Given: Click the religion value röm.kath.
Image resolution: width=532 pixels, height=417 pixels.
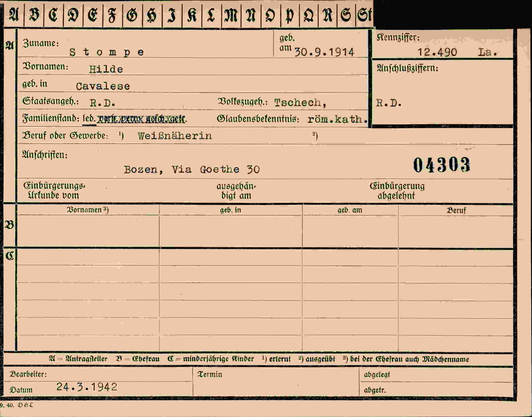Looking at the screenshot, I should [338, 119].
